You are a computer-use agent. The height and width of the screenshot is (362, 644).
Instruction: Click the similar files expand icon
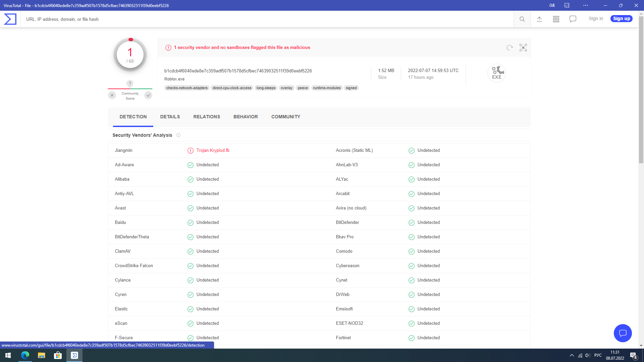click(x=523, y=48)
